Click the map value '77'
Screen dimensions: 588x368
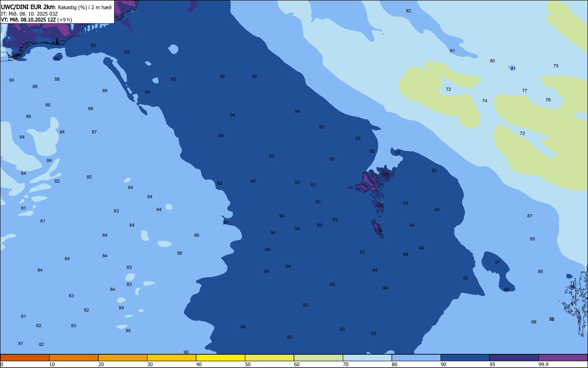pos(525,91)
